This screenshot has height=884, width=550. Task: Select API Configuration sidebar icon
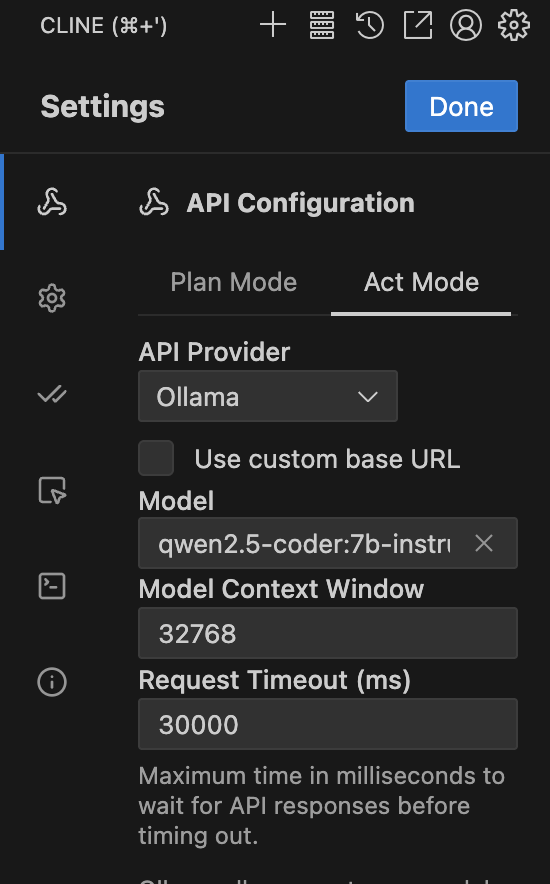52,202
